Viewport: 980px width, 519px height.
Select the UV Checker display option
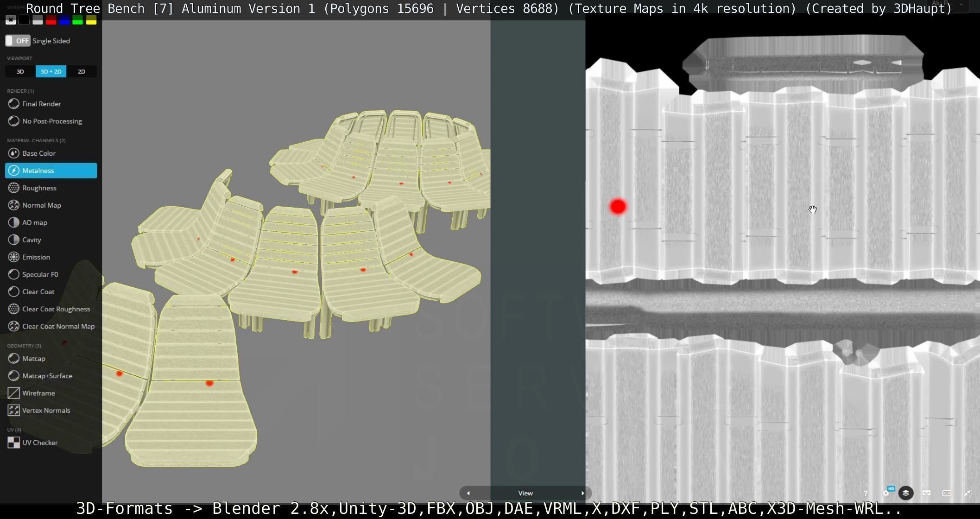click(39, 443)
